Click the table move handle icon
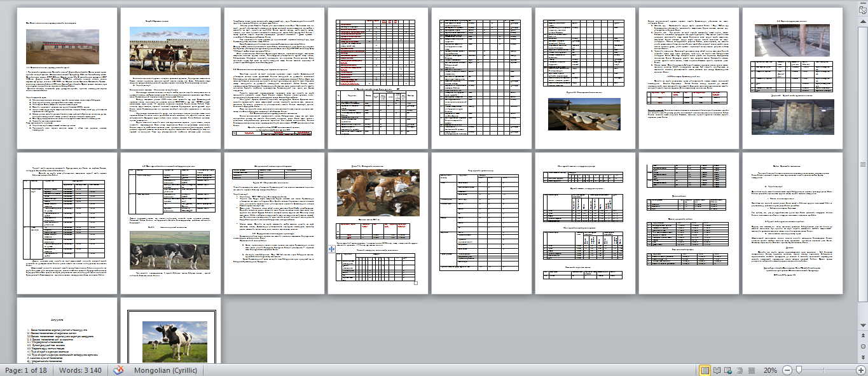Screen dimensions: 868x376 332,249
